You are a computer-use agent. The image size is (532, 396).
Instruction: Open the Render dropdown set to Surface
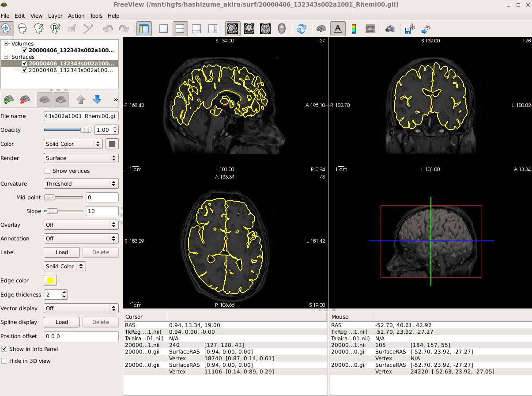click(81, 158)
